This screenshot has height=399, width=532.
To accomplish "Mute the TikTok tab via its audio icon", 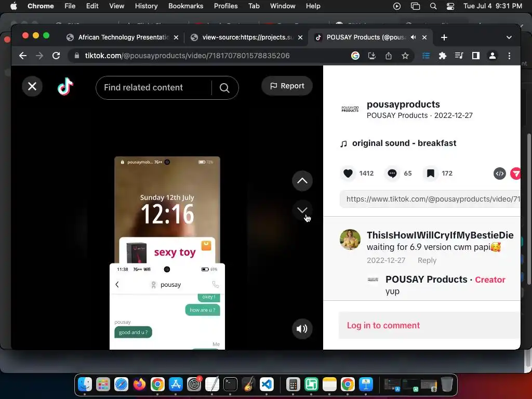I will point(413,37).
